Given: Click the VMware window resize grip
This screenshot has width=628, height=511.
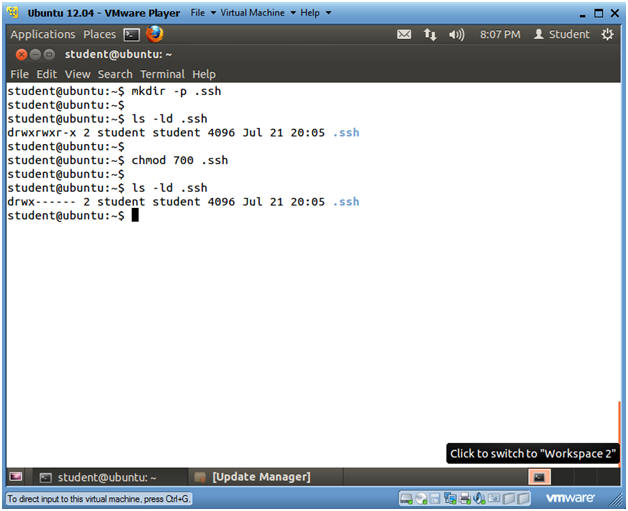Looking at the screenshot, I should point(614,501).
